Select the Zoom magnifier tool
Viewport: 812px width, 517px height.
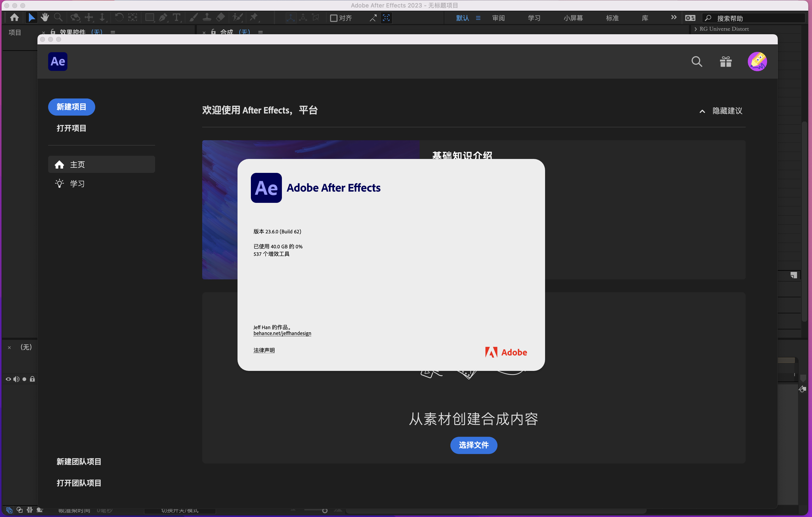point(58,18)
